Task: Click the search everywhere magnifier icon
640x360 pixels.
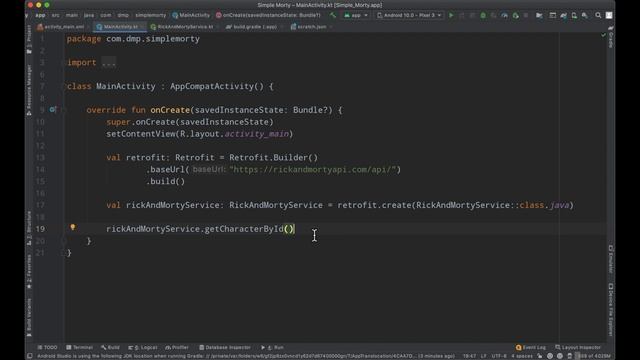Action: [x=598, y=15]
